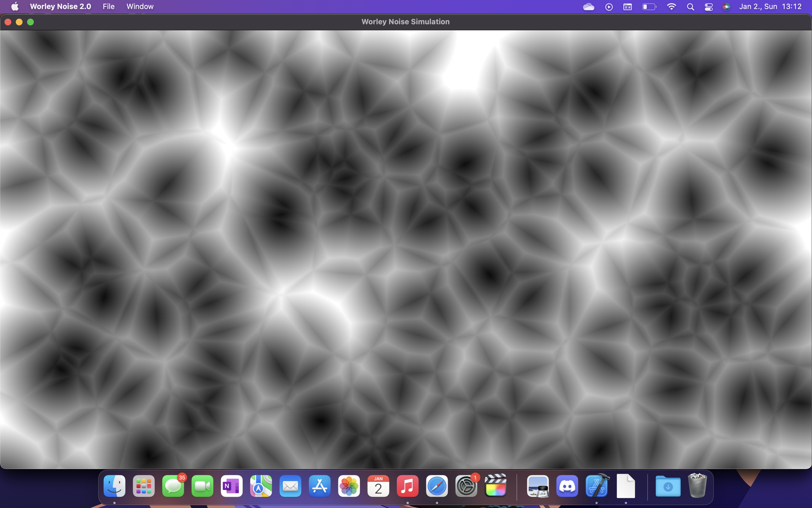The height and width of the screenshot is (508, 812).
Task: Switch to Xcode in the Dock
Action: point(597,486)
